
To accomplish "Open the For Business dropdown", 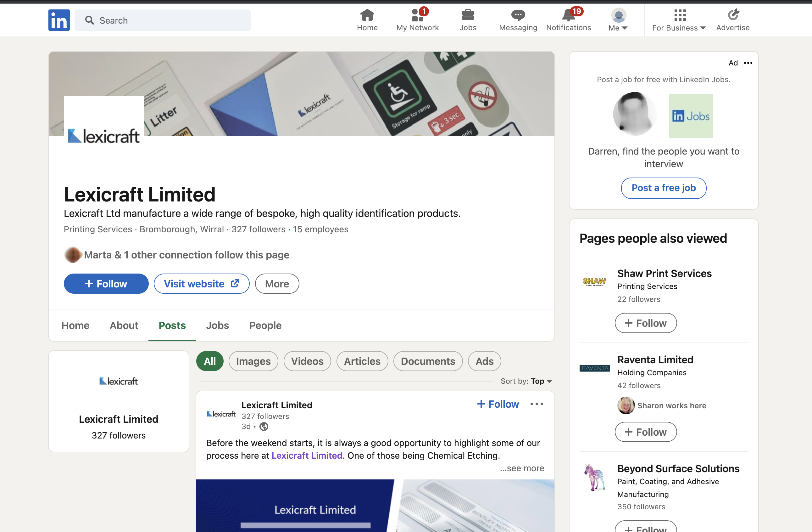I will pyautogui.click(x=678, y=20).
